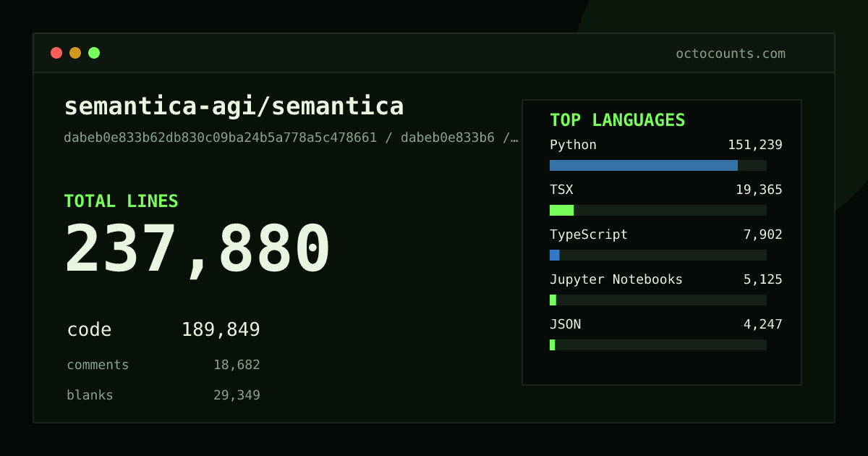
Task: Select the 7,902 TypeScript line count
Action: pos(763,235)
